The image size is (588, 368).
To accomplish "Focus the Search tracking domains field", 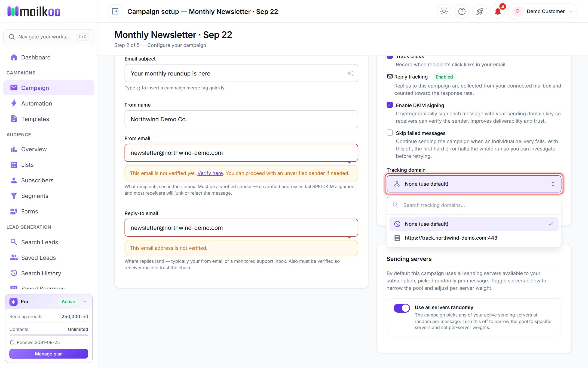I will [474, 205].
